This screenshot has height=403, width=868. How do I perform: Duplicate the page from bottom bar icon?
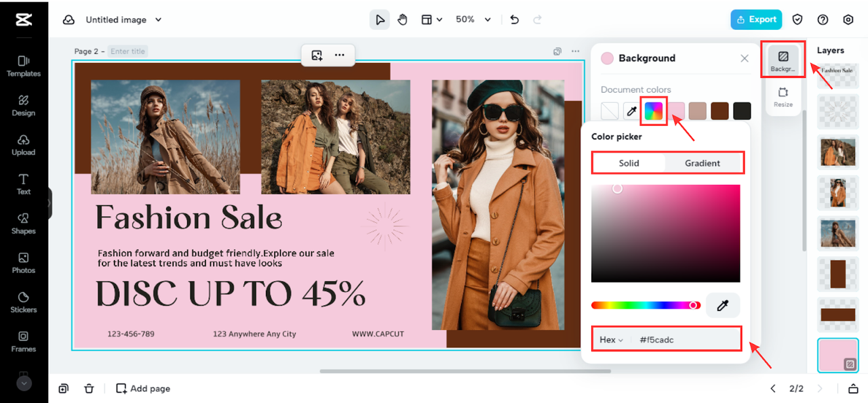coord(63,388)
